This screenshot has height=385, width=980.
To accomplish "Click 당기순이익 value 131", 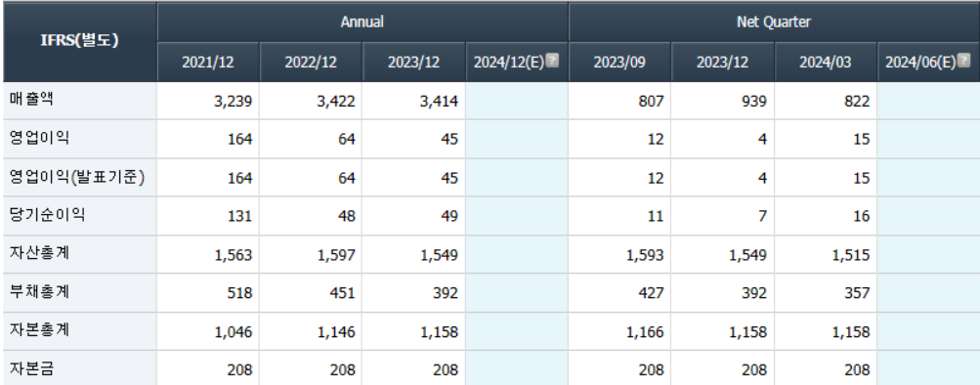I will pos(240,216).
